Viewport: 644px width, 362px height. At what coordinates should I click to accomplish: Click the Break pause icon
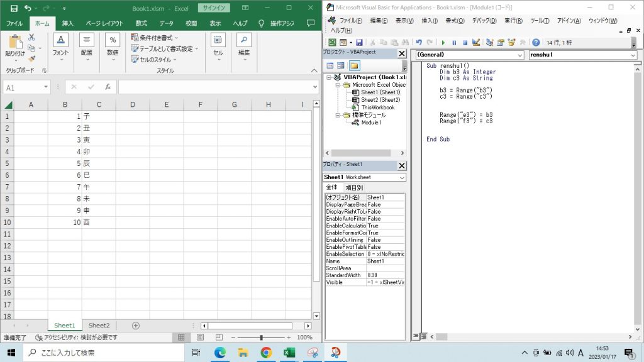pyautogui.click(x=454, y=43)
